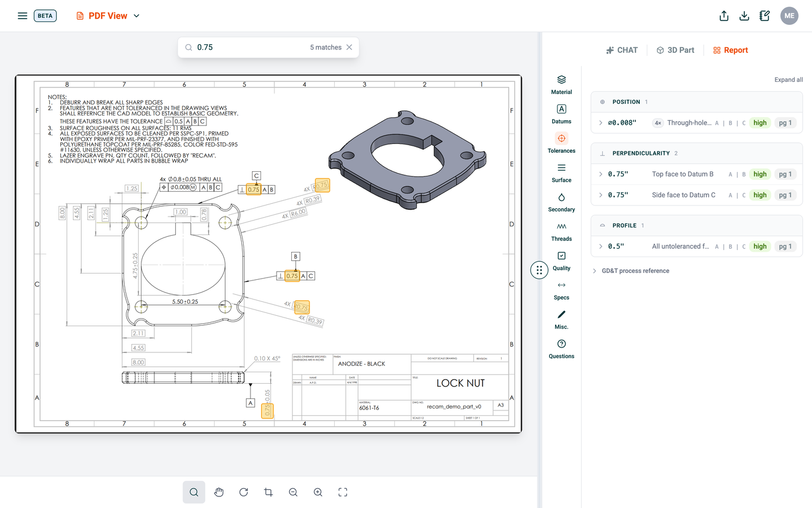Open the Misc. section
The height and width of the screenshot is (508, 812).
(561, 320)
